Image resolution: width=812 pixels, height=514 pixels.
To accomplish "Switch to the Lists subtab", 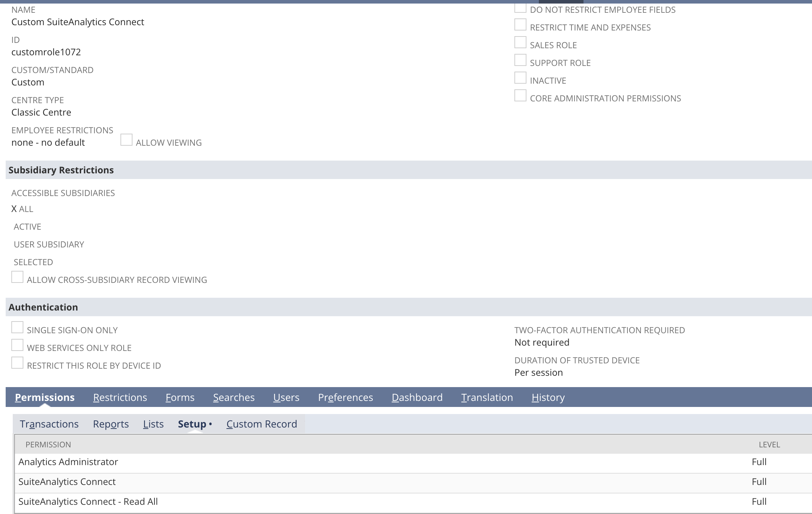I will (153, 424).
